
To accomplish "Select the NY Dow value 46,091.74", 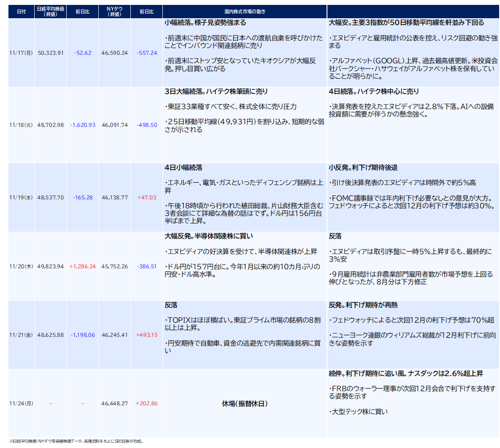I will click(114, 125).
